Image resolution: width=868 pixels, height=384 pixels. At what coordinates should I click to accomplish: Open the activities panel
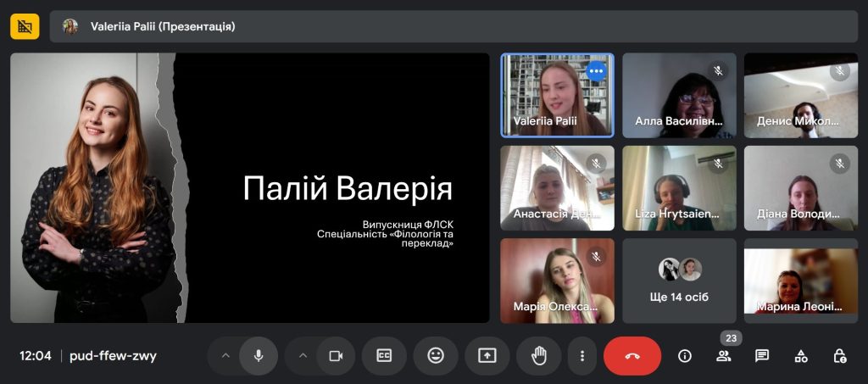tap(801, 356)
